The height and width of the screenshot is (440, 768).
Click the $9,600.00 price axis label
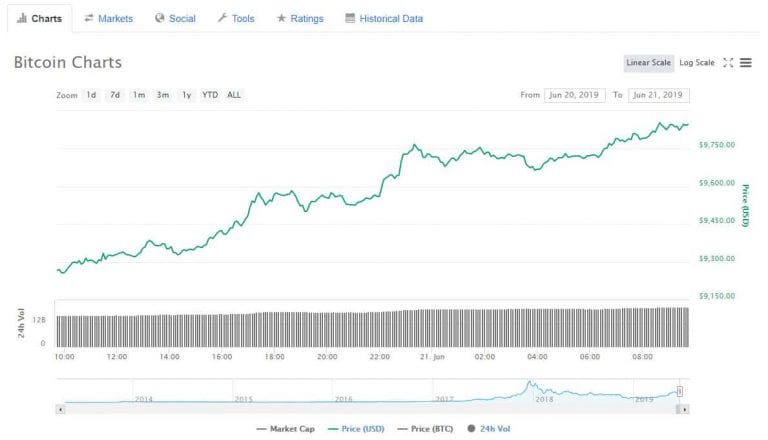coord(717,183)
